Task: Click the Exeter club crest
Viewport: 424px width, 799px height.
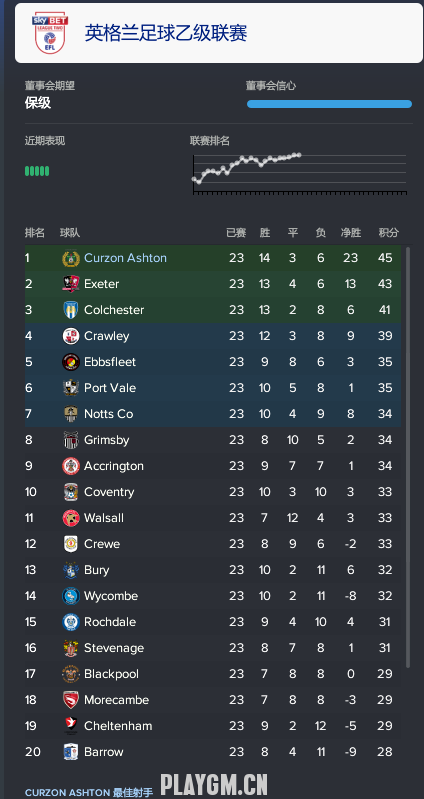Action: pyautogui.click(x=71, y=284)
